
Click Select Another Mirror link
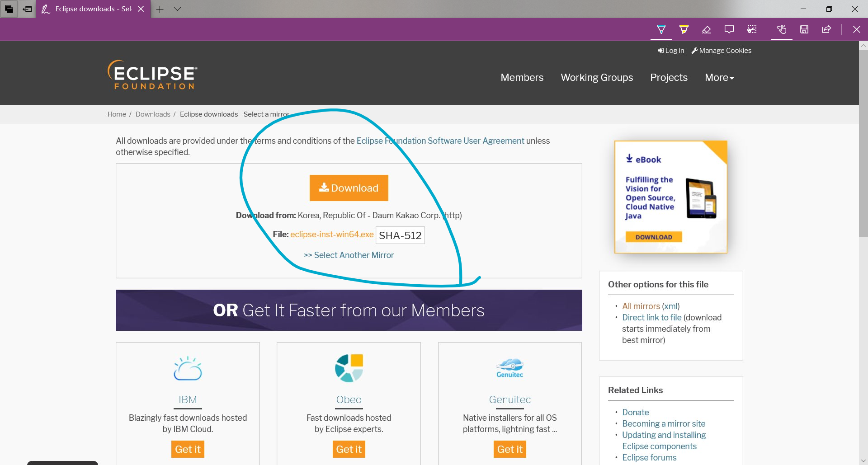pos(349,255)
